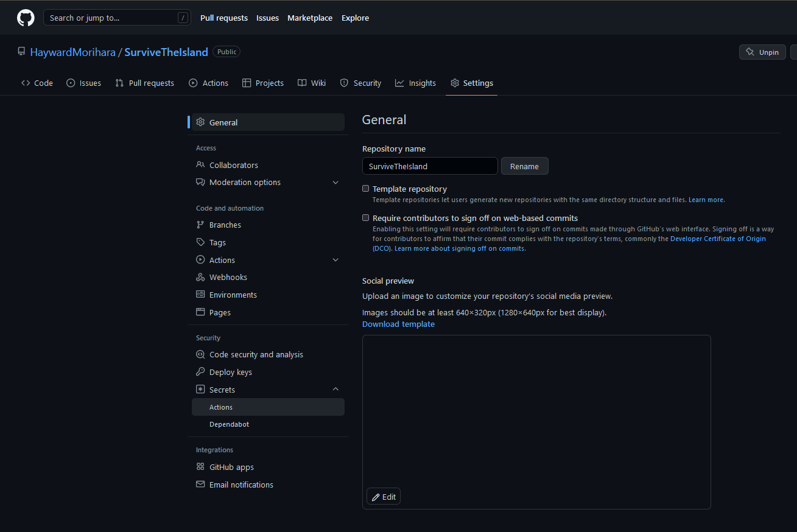Click the repository book icon beside HaywardMorihara
797x532 pixels.
pos(22,52)
